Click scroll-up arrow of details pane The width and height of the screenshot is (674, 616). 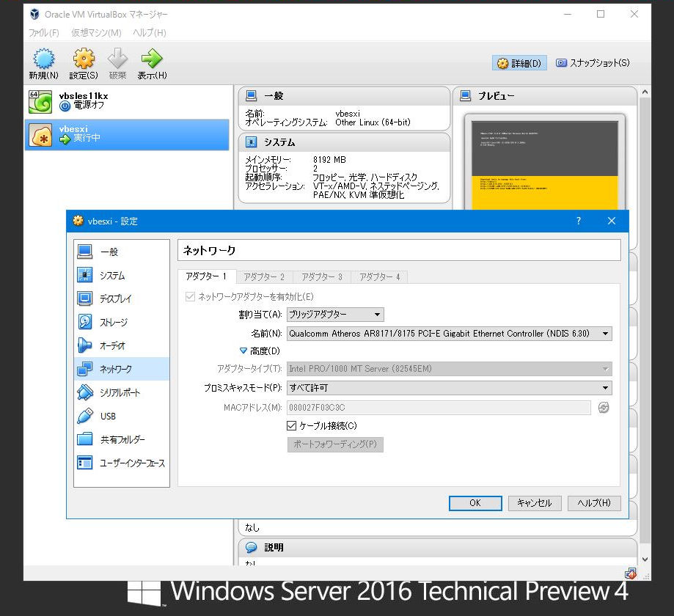(645, 92)
